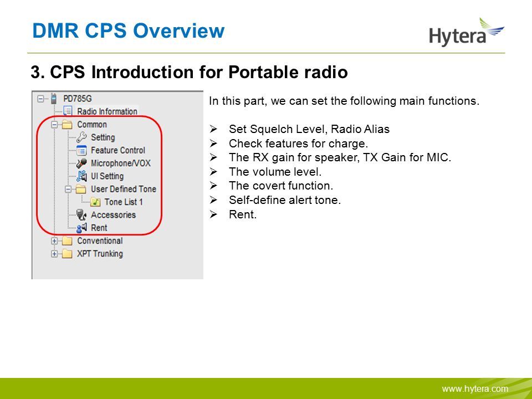Collapse the PD785G root node
This screenshot has height=399, width=532.
[x=40, y=99]
